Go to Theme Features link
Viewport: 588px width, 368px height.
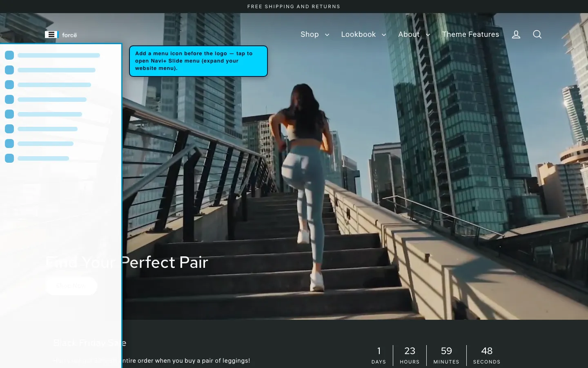pyautogui.click(x=470, y=34)
